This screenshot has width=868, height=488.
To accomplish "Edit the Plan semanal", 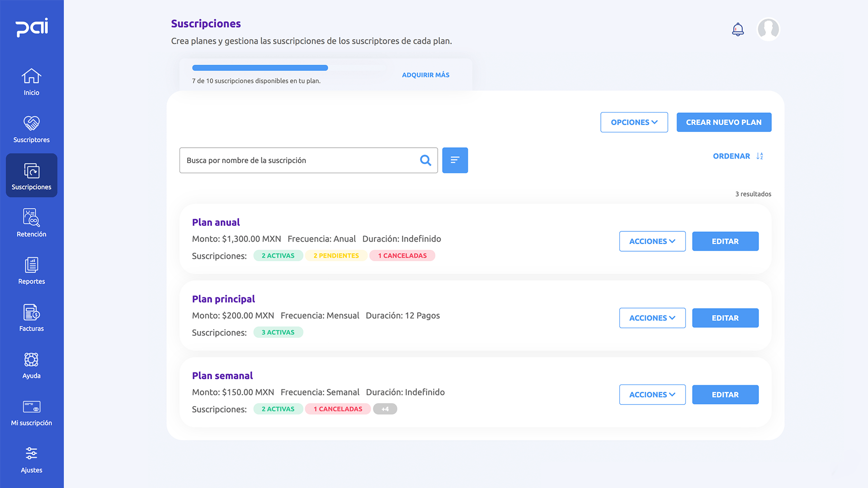I will pyautogui.click(x=725, y=395).
